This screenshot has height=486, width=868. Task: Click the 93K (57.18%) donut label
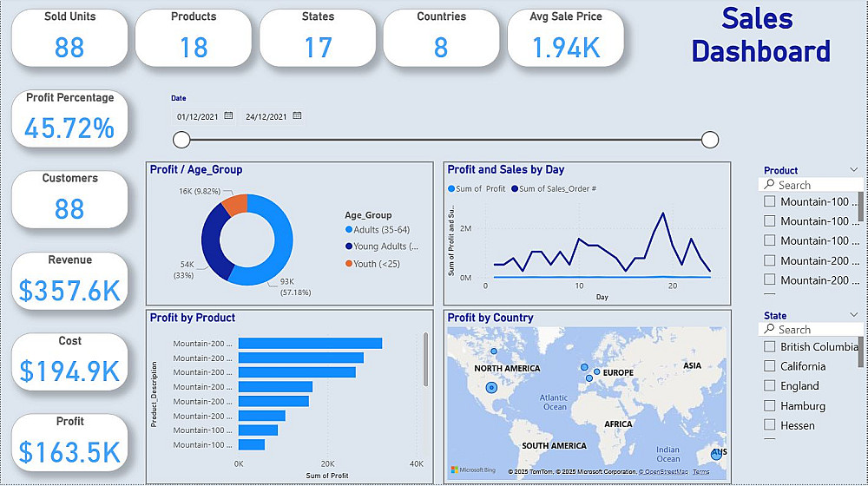[x=295, y=286]
